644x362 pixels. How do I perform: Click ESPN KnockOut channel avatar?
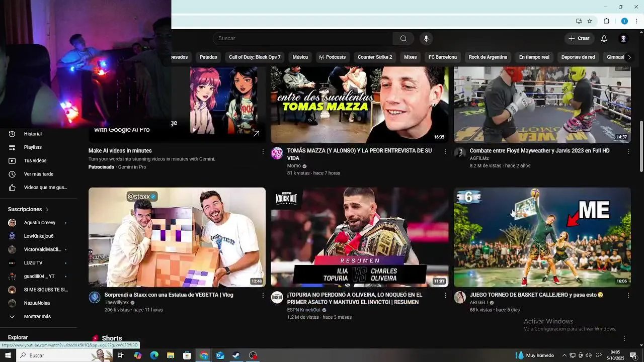pos(277,297)
